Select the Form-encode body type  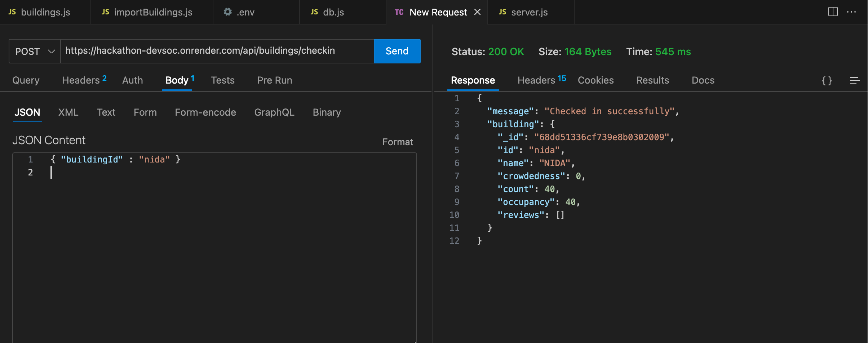coord(205,112)
